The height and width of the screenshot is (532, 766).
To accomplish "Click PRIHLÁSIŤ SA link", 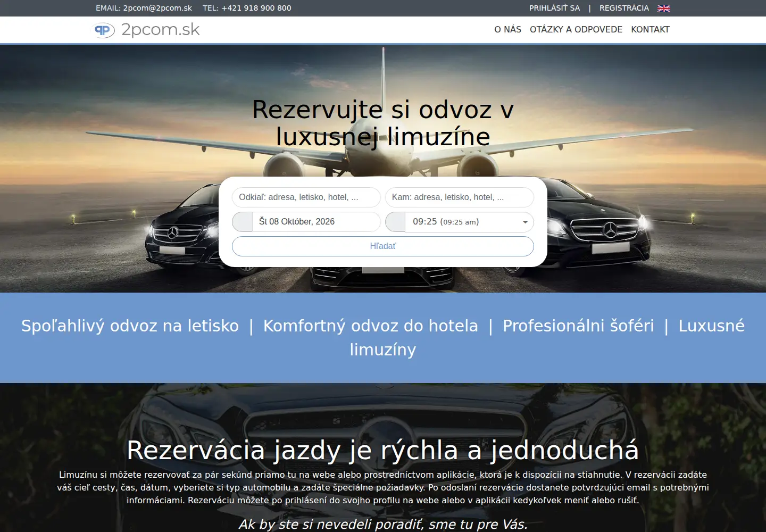I will (554, 8).
